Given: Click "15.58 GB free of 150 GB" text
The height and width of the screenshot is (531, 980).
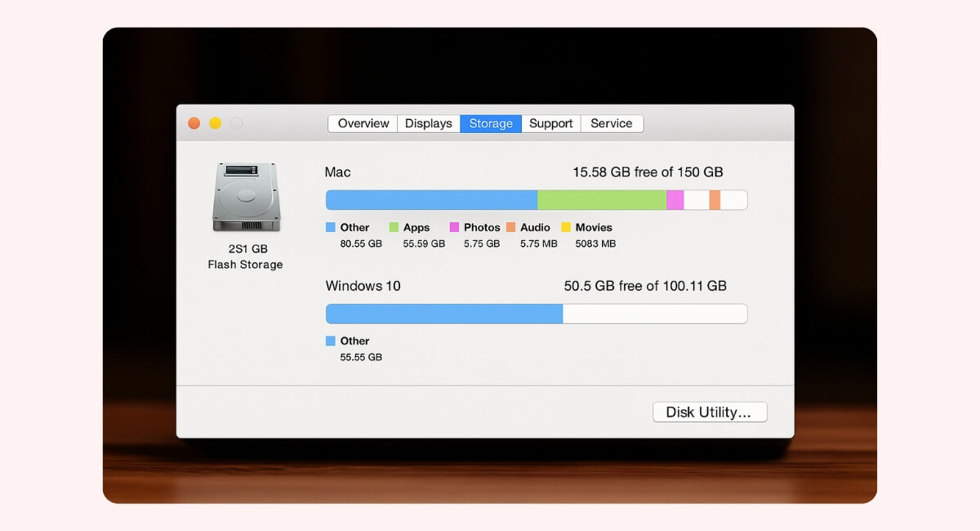Looking at the screenshot, I should (x=648, y=172).
